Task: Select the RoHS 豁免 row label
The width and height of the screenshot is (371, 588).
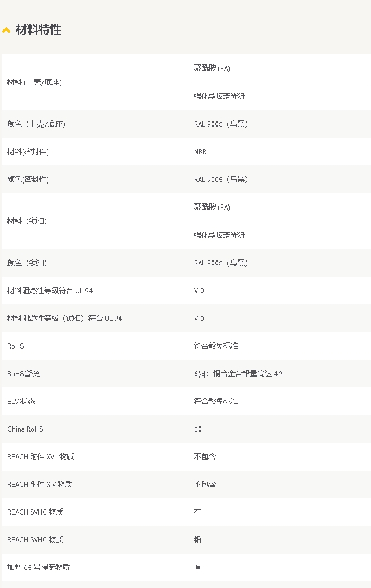Action: click(24, 374)
